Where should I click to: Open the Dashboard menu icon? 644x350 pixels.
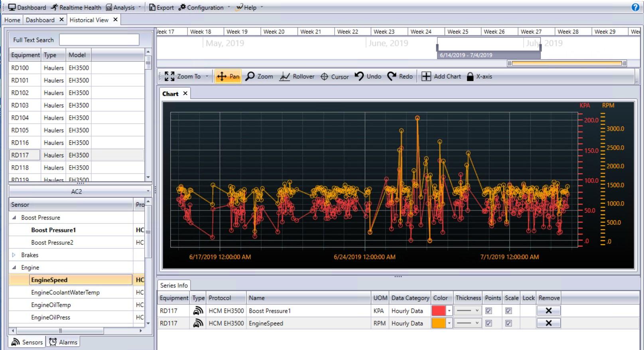[x=12, y=7]
